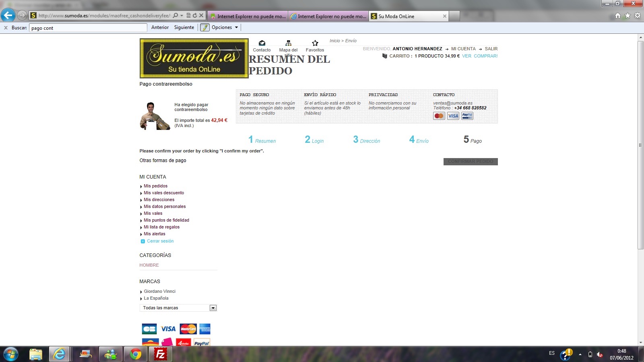Click the MasterCard logo in sidebar footer

coord(188,329)
